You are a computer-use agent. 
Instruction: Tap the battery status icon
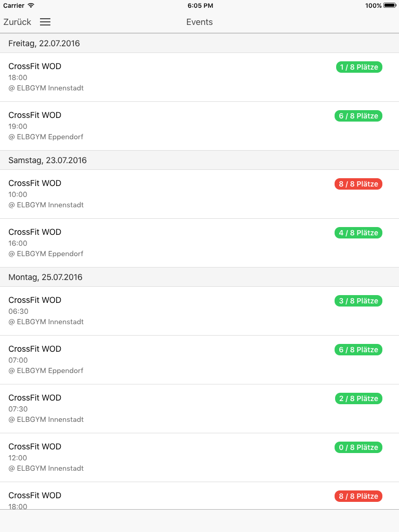pyautogui.click(x=390, y=5)
